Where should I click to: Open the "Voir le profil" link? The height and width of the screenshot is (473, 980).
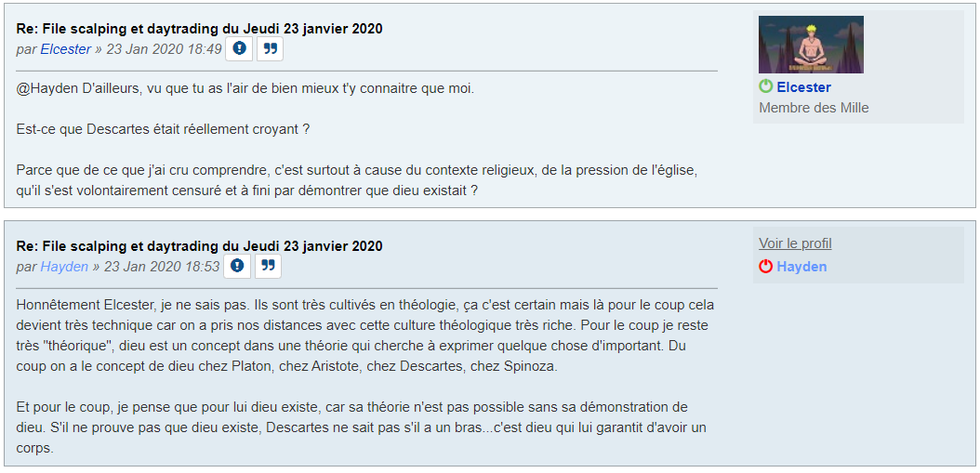coord(795,243)
